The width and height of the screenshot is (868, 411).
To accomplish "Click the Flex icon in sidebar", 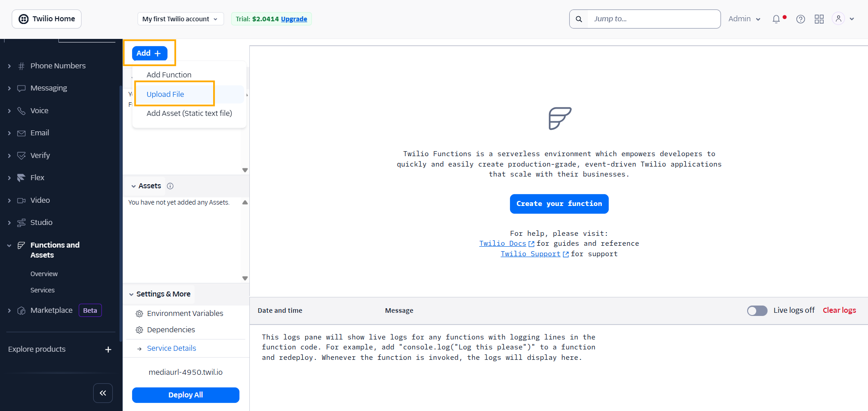I will coord(21,178).
